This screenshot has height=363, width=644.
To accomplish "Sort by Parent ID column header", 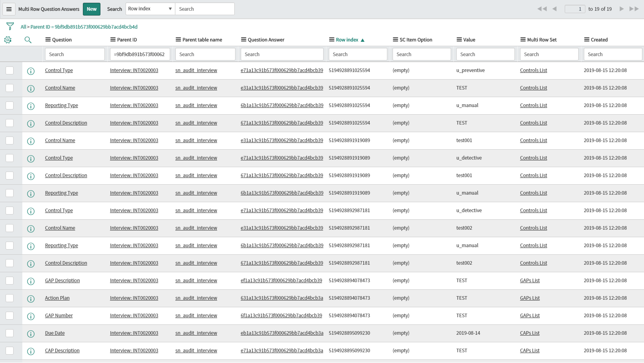I will pos(127,40).
